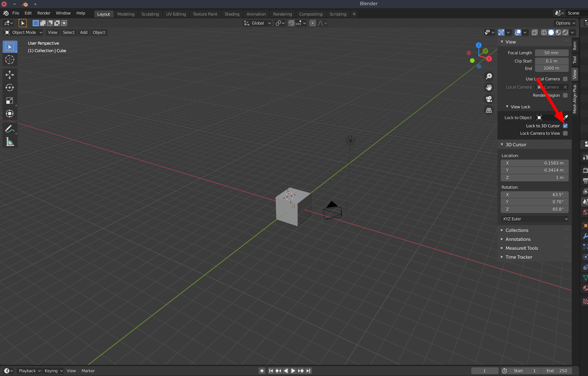Switch to material preview shading
This screenshot has height=376, width=588.
(x=558, y=32)
